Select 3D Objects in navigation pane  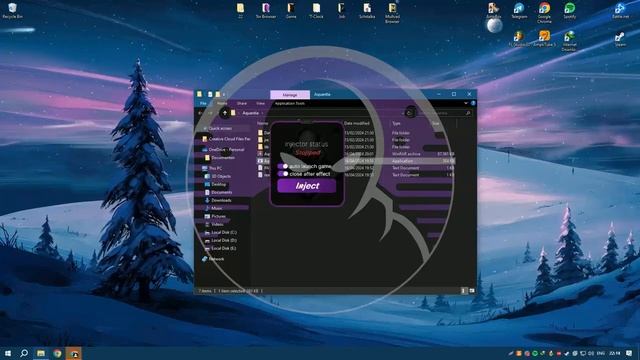tap(218, 176)
